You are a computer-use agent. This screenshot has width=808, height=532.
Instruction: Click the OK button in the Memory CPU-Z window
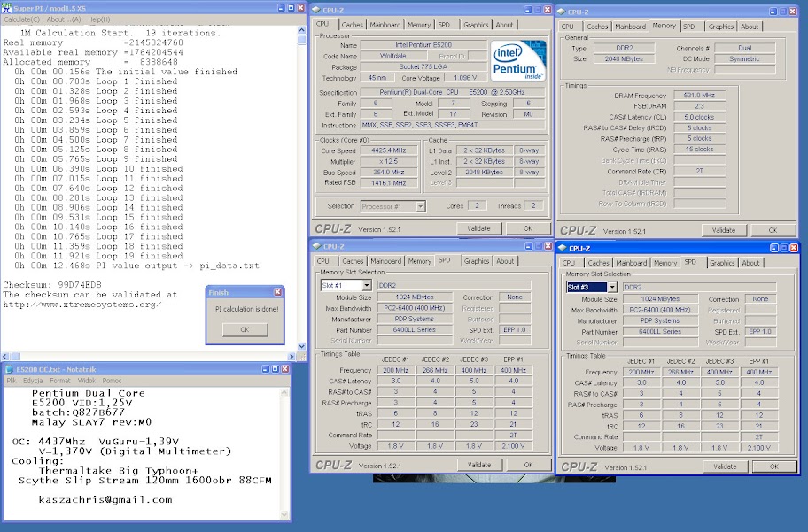coord(773,228)
